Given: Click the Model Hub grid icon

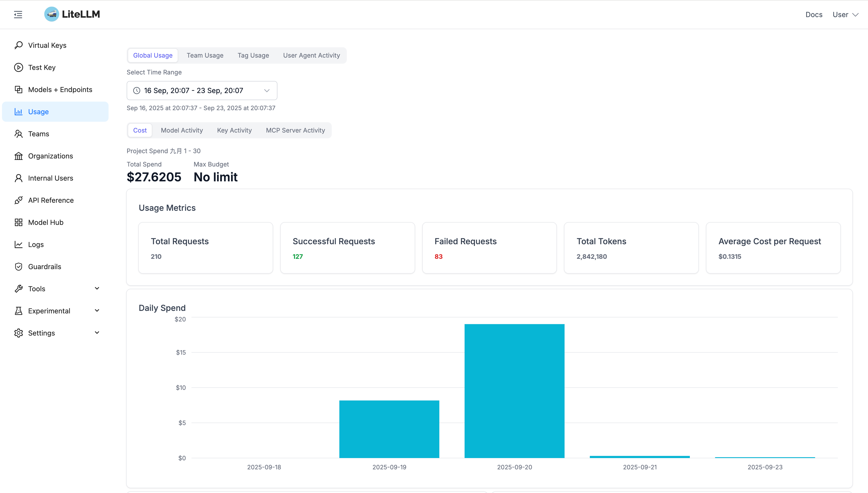Looking at the screenshot, I should pyautogui.click(x=19, y=222).
